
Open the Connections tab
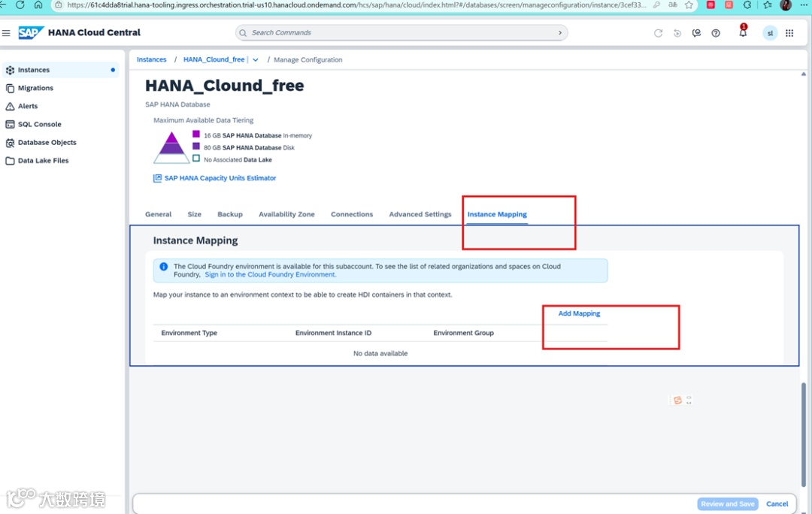tap(352, 214)
